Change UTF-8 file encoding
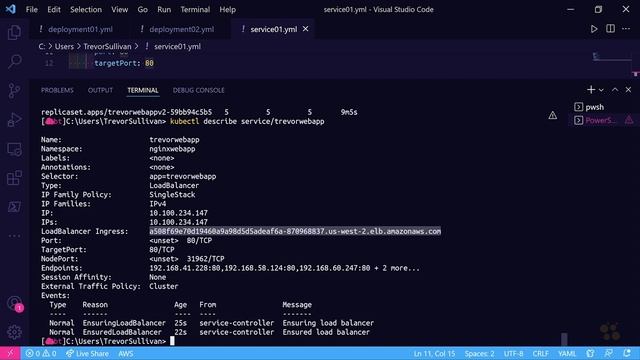The width and height of the screenshot is (640, 360). tap(513, 353)
